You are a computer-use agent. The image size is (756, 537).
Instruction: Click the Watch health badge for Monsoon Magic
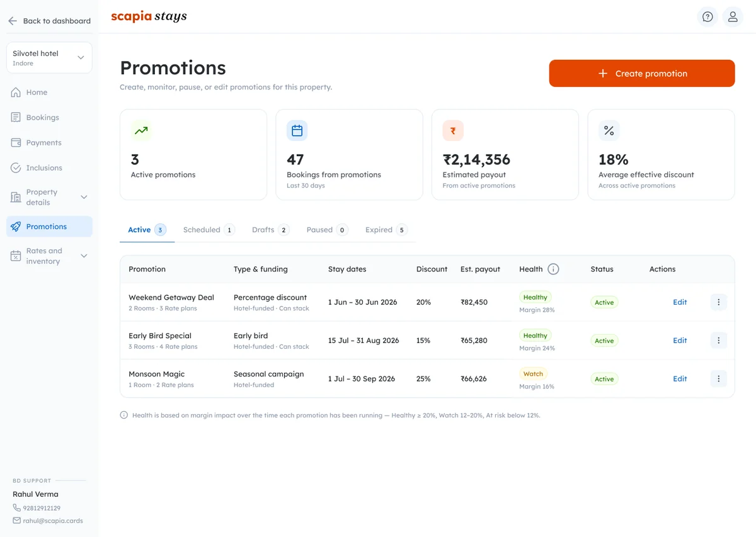pos(533,374)
